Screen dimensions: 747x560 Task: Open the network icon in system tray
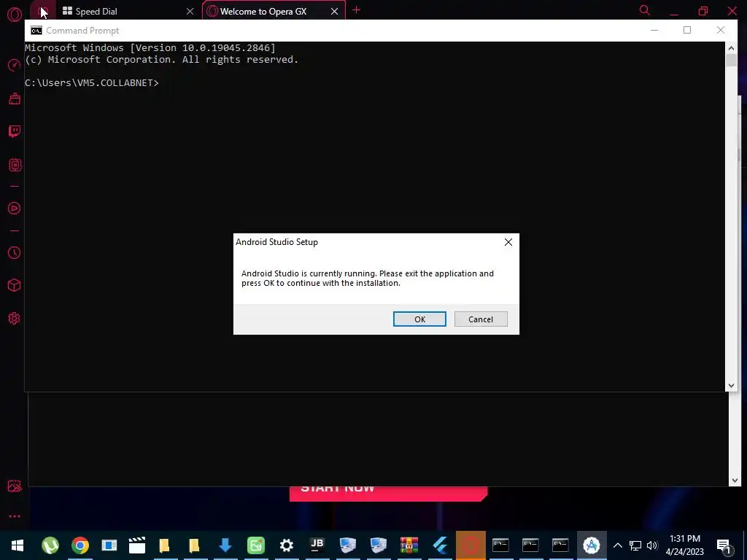pyautogui.click(x=635, y=545)
